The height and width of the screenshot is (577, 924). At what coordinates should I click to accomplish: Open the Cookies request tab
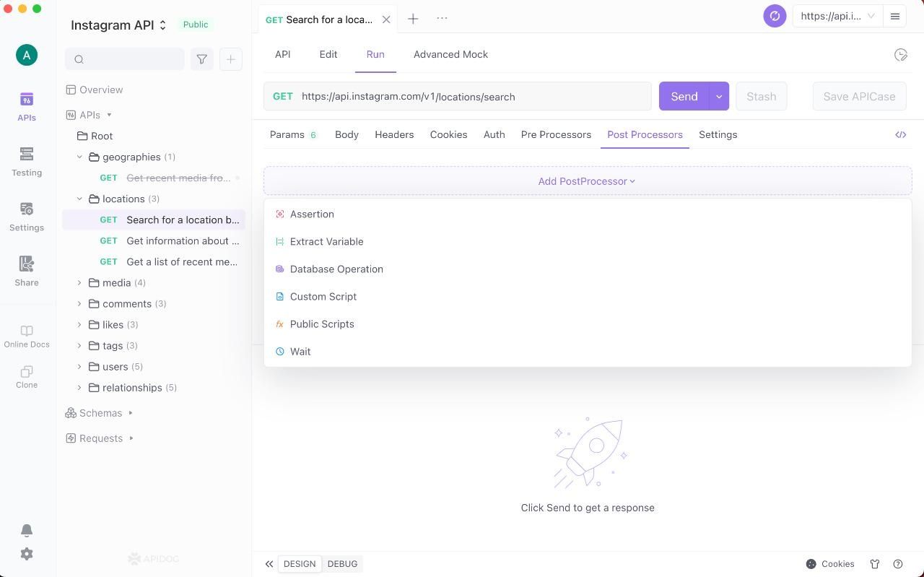448,135
